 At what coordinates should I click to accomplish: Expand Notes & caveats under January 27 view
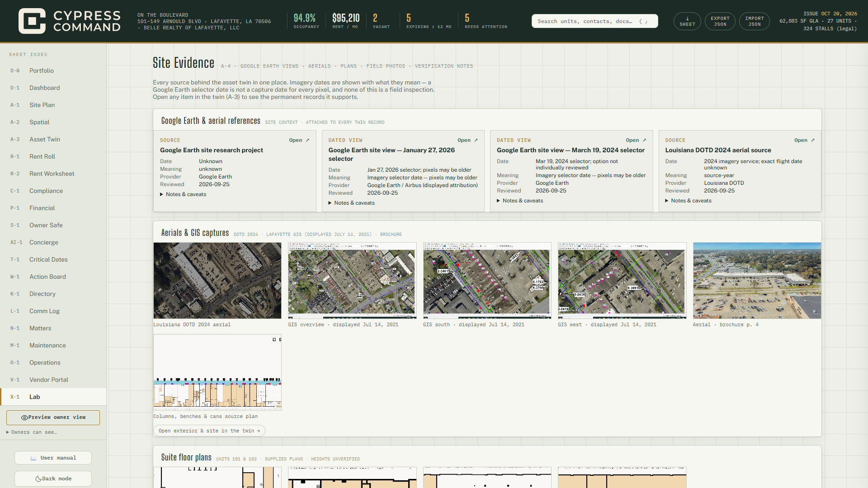point(351,203)
